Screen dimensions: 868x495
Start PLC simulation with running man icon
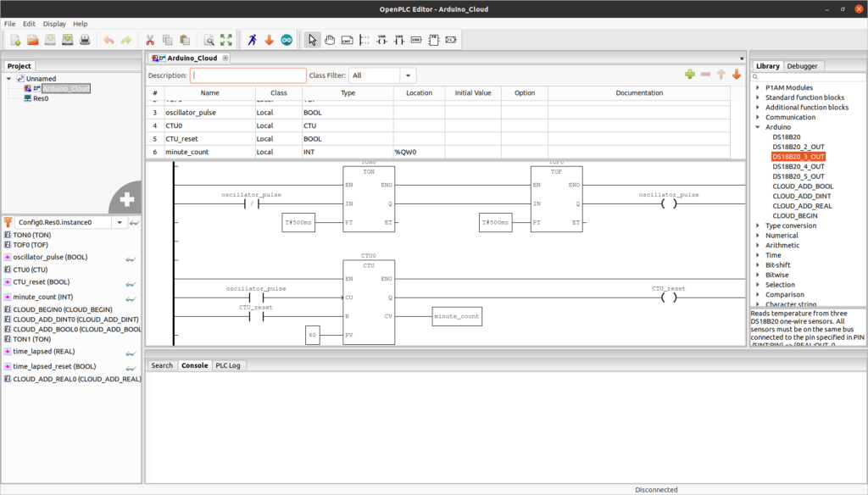[252, 39]
